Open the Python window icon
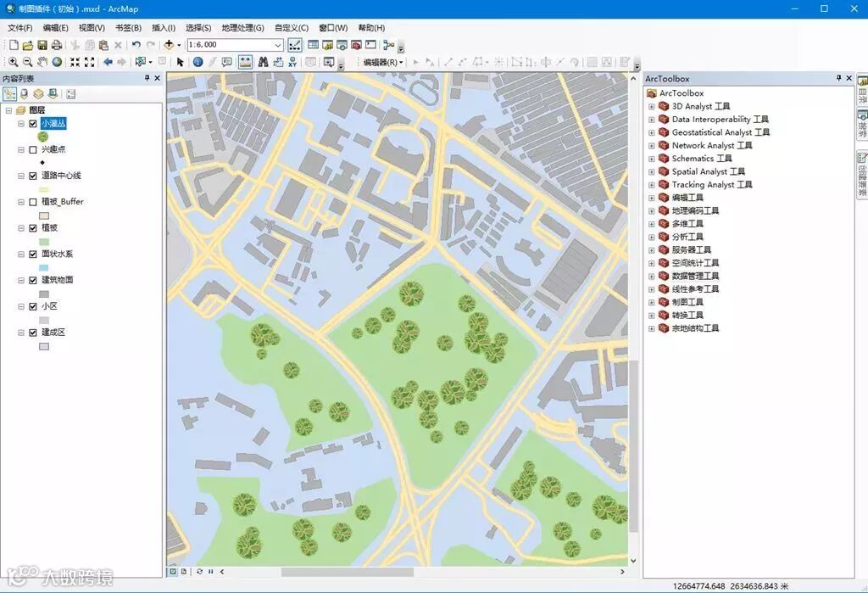 [371, 45]
